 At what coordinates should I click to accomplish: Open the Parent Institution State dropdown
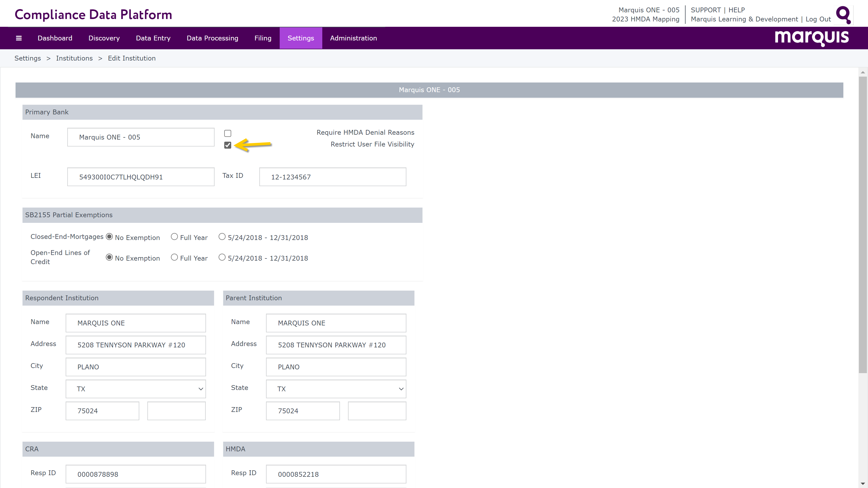336,389
